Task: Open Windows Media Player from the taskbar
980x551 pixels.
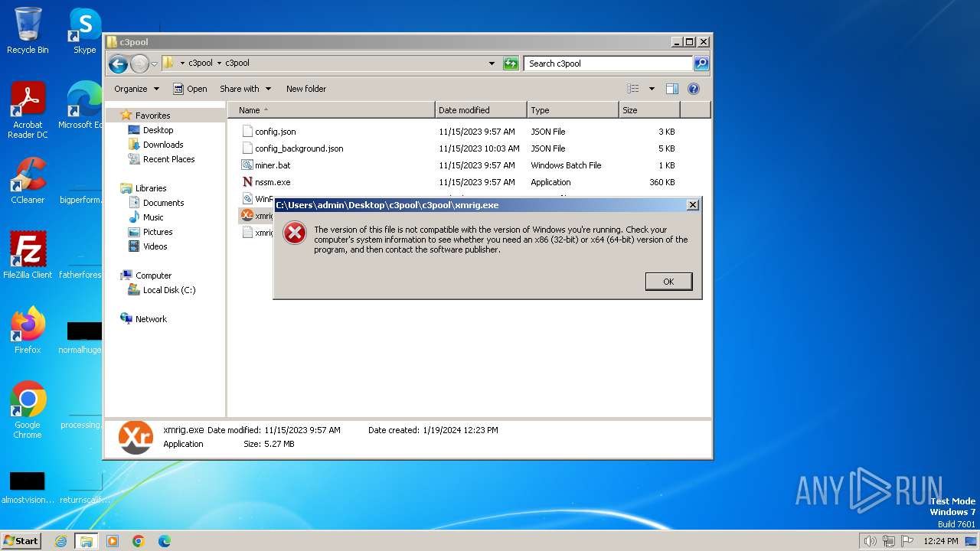Action: pyautogui.click(x=113, y=541)
